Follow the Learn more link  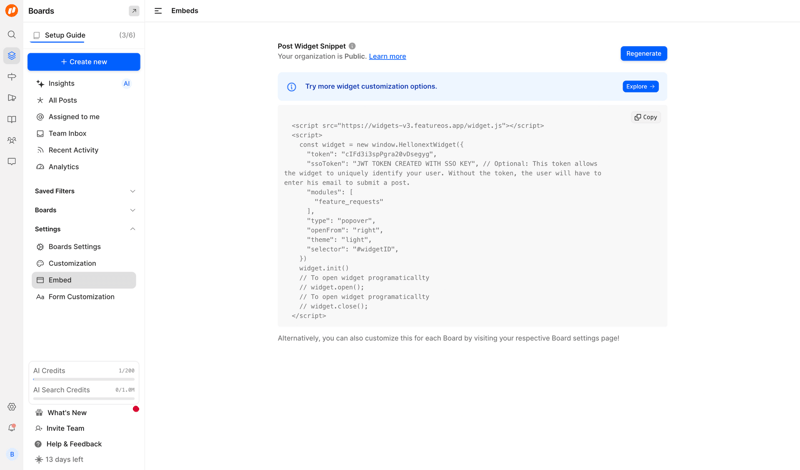387,57
